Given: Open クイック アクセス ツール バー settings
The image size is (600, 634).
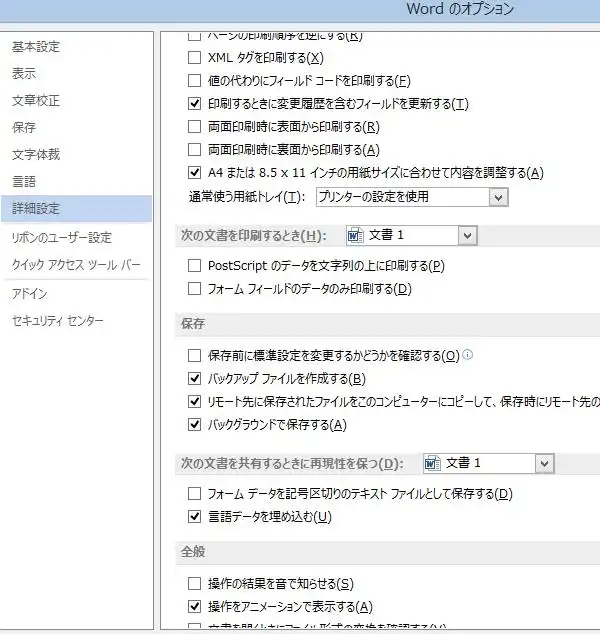Looking at the screenshot, I should coord(76,265).
